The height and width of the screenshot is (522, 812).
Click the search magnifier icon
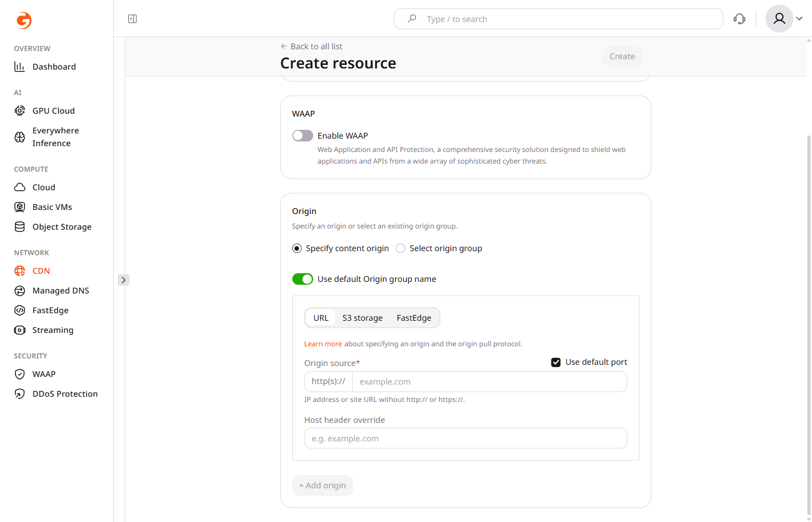(412, 19)
